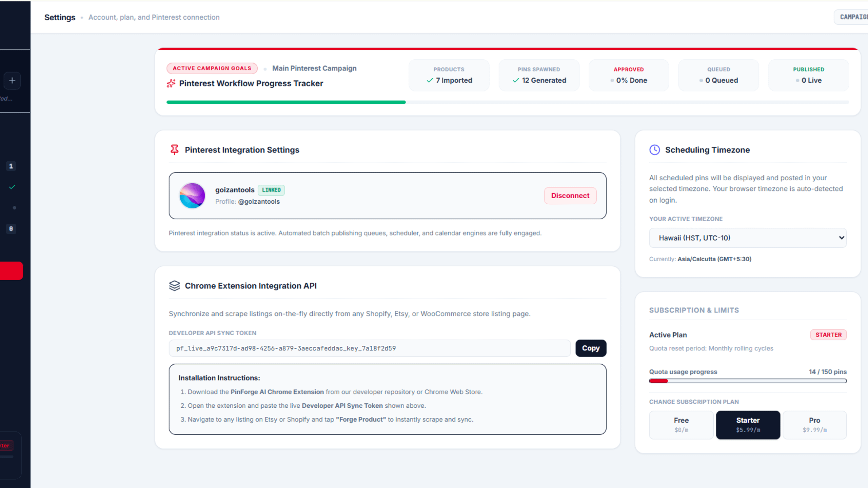
Task: Disconnect the goizantools Pinterest account
Action: click(x=570, y=196)
